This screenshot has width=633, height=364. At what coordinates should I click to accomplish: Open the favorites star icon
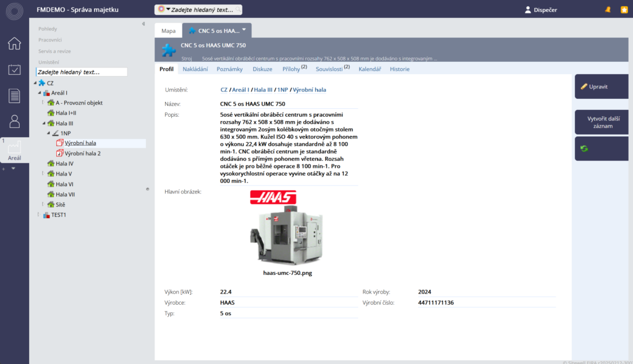[624, 10]
